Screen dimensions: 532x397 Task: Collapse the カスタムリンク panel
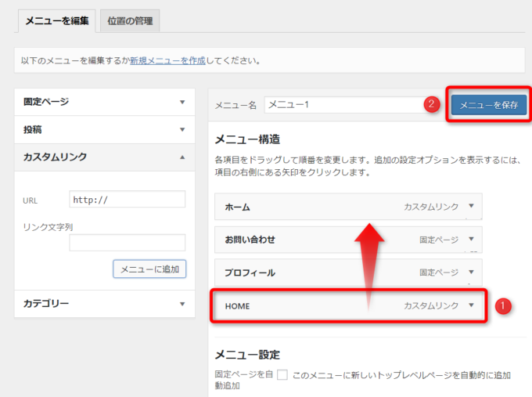pos(182,157)
